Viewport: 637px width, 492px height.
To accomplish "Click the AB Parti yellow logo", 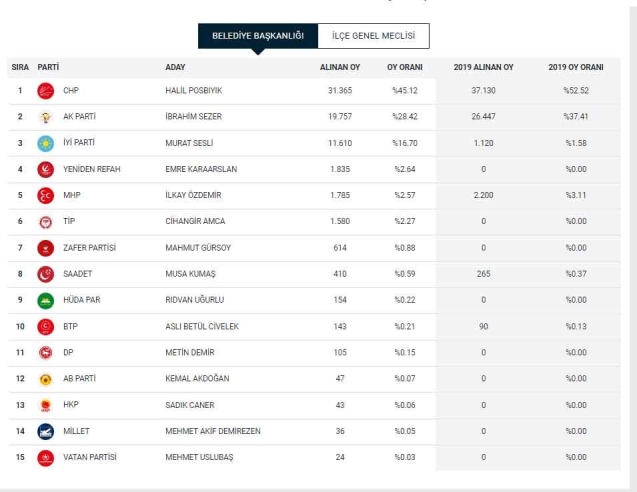I will click(45, 379).
